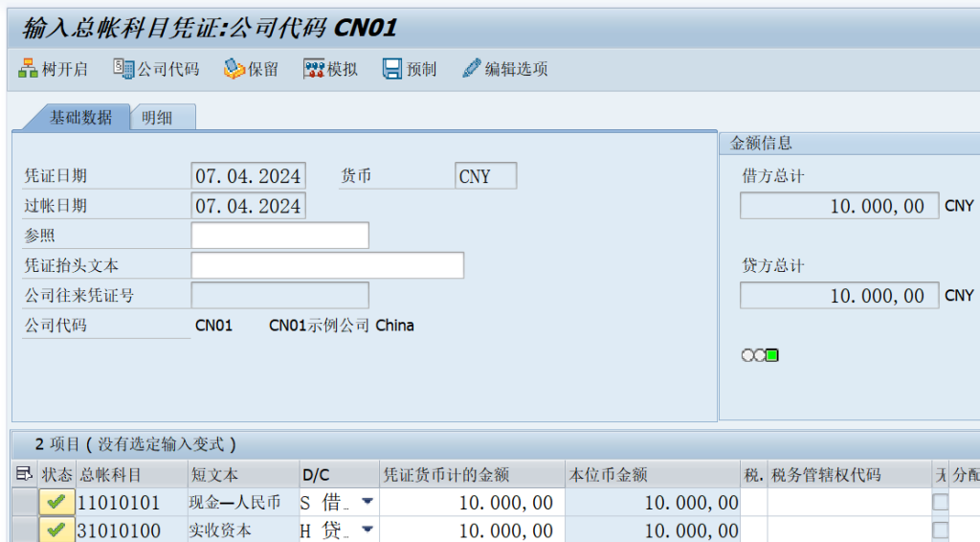The height and width of the screenshot is (542, 980).
Task: Click the company name text CN01示例公司 China
Action: (342, 325)
